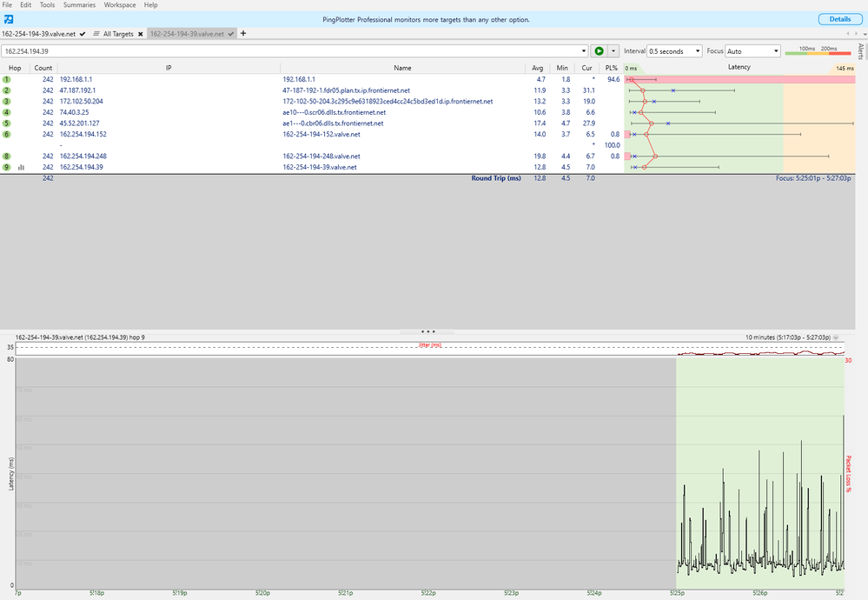
Task: Click the PingPlotter logo icon
Action: (x=9, y=19)
